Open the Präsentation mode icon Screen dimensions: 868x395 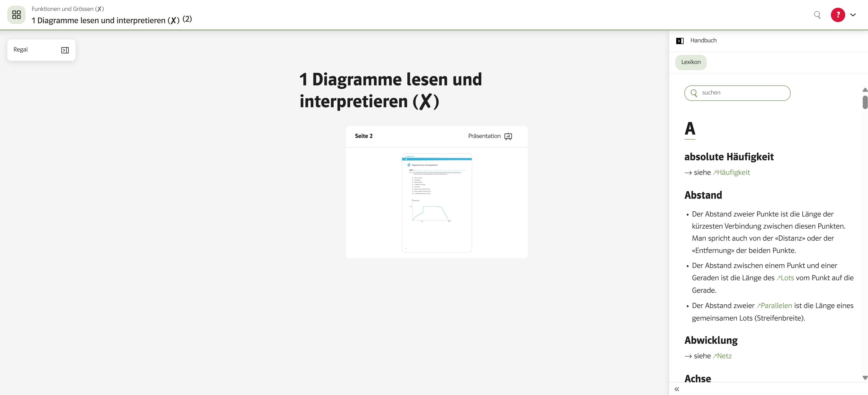(508, 136)
